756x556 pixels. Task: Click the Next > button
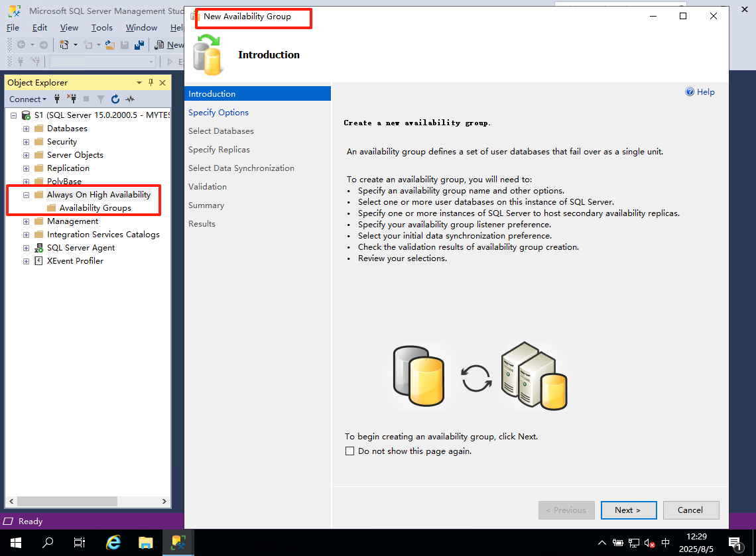[628, 510]
